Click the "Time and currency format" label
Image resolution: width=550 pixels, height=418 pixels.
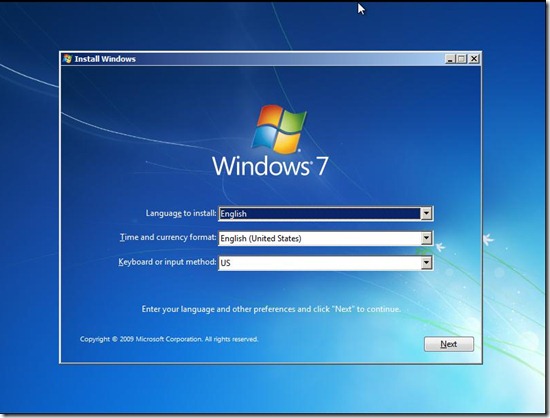[x=168, y=237]
